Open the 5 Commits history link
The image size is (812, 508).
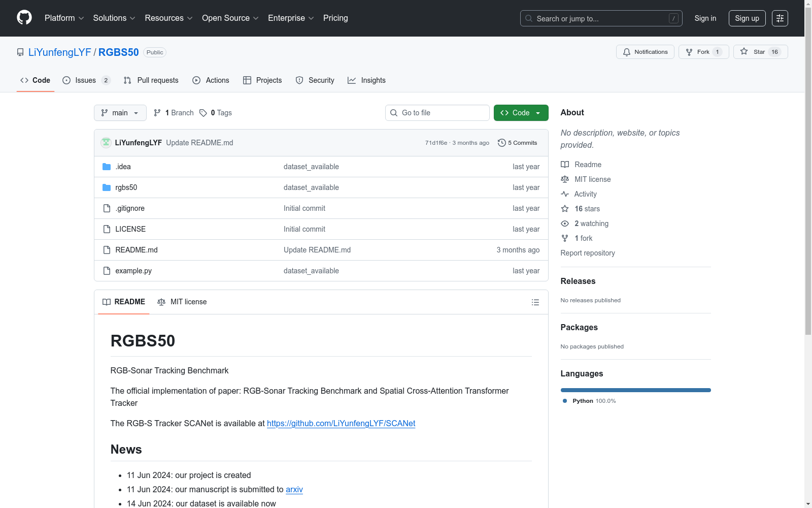[x=518, y=143]
